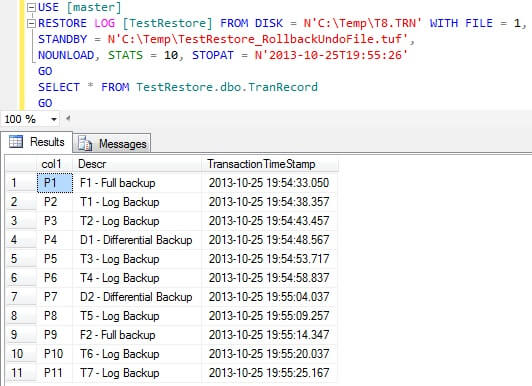Select row header 11
Screen dimensions: 532x386
[x=21, y=373]
